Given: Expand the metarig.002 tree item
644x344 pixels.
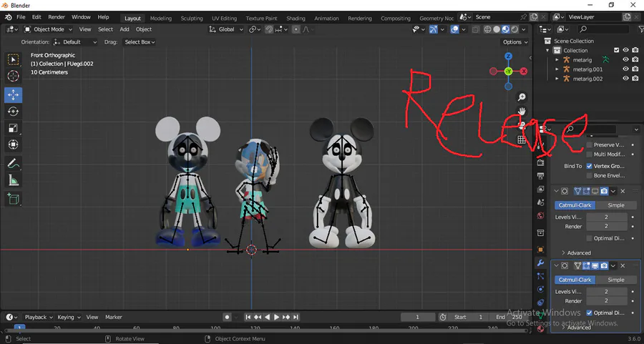Looking at the screenshot, I should (x=557, y=79).
